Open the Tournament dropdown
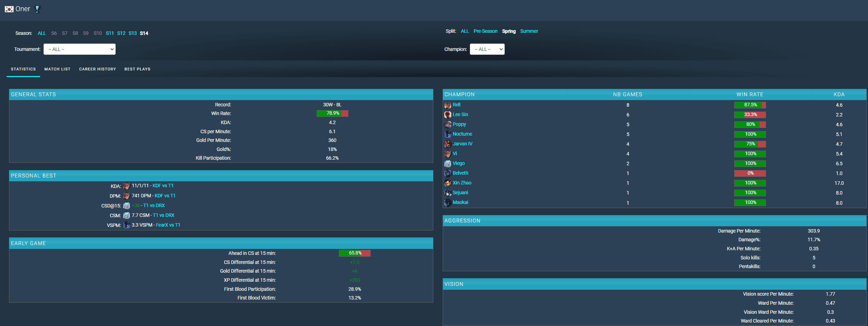 (79, 49)
